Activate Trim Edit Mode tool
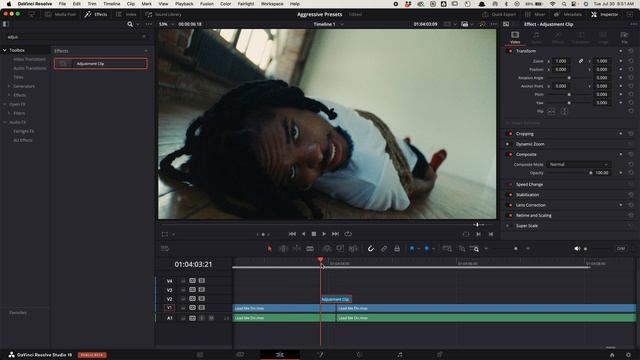The image size is (640, 360). tap(283, 249)
